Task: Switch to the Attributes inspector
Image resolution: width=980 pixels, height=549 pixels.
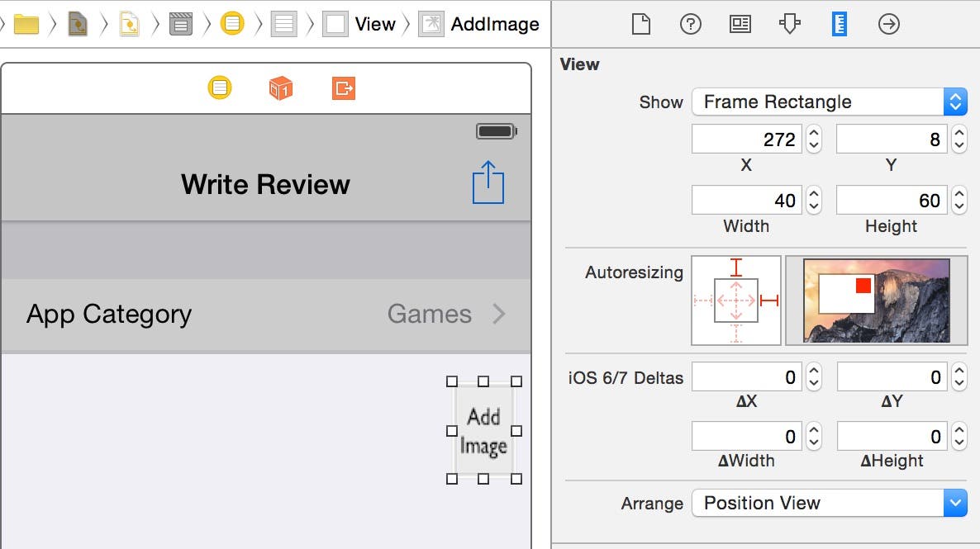Action: click(x=789, y=24)
